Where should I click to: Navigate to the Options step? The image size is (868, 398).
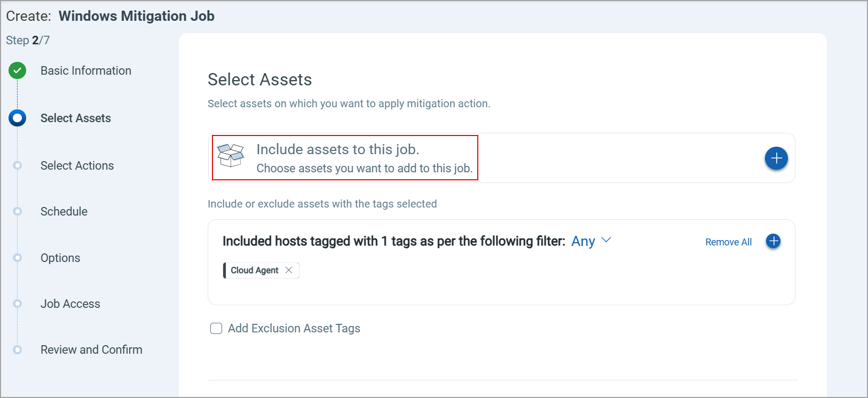click(60, 258)
